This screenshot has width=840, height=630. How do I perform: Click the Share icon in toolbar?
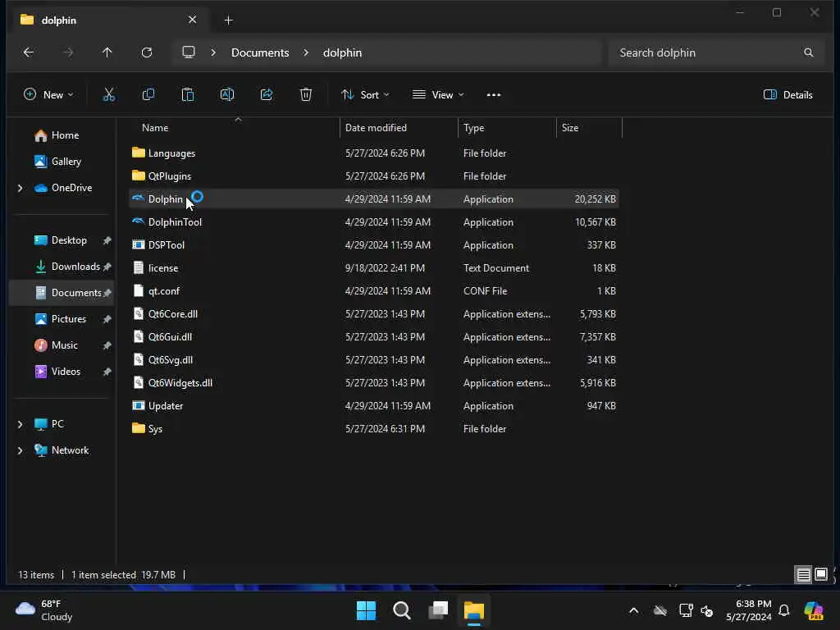click(x=267, y=95)
